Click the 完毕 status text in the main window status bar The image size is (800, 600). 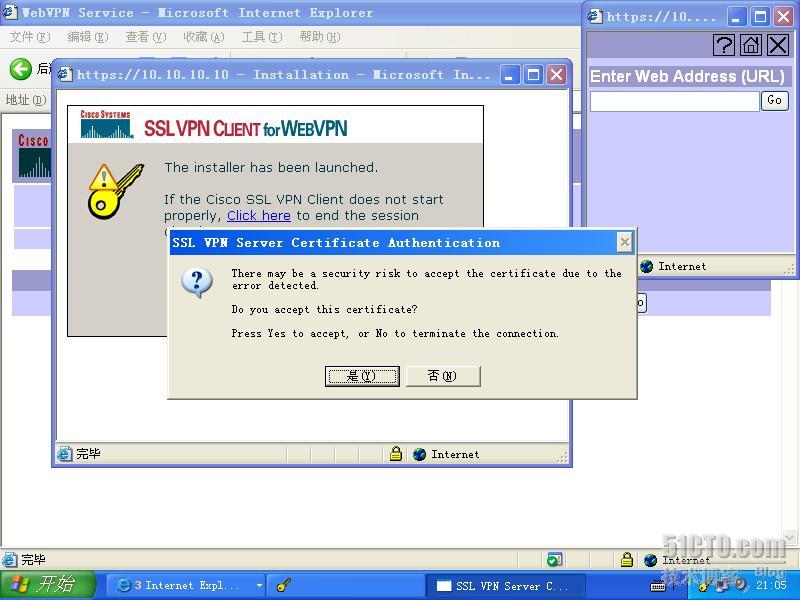pyautogui.click(x=33, y=560)
